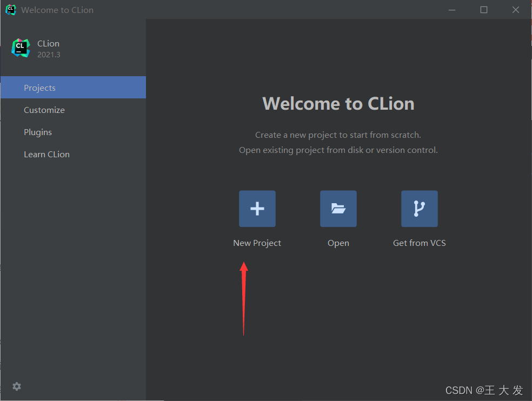Click the New Project label
Image resolution: width=532 pixels, height=401 pixels.
257,243
